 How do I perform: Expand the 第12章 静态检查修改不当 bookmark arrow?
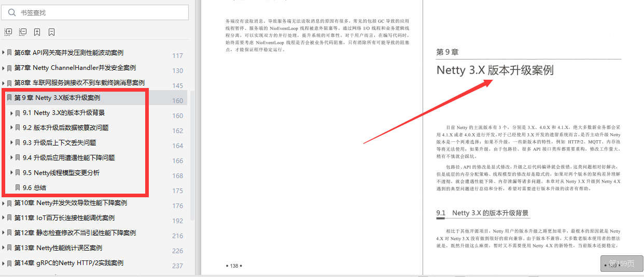(x=4, y=233)
